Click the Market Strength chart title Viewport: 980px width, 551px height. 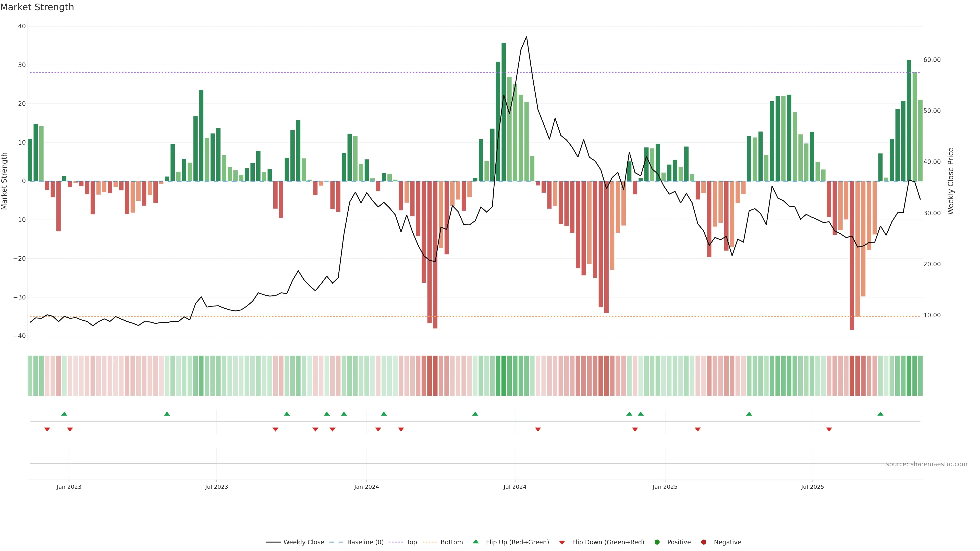point(37,7)
